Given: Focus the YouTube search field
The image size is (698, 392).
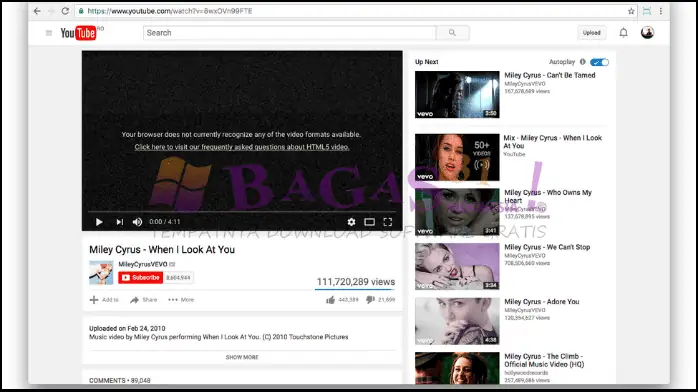Looking at the screenshot, I should pos(289,33).
